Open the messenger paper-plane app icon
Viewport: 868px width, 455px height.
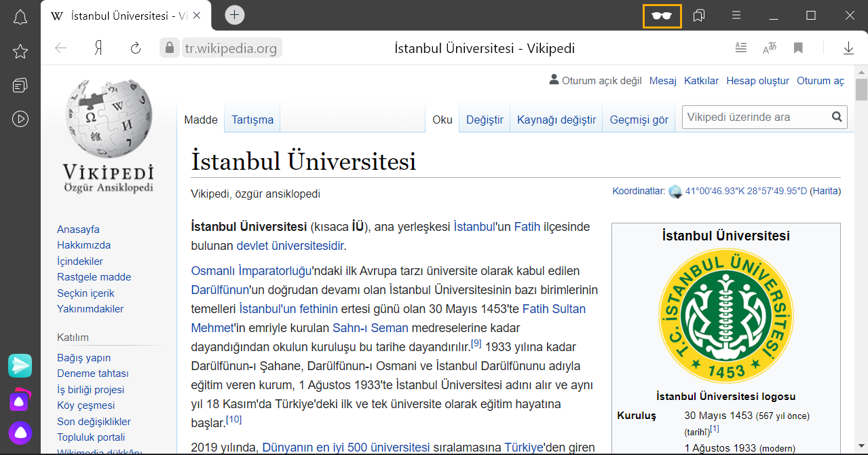[x=20, y=365]
